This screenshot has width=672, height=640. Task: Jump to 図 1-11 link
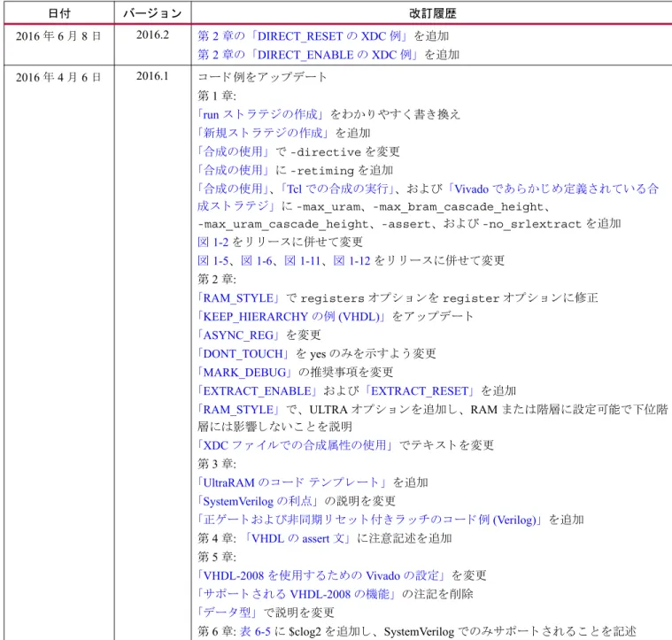pos(302,260)
